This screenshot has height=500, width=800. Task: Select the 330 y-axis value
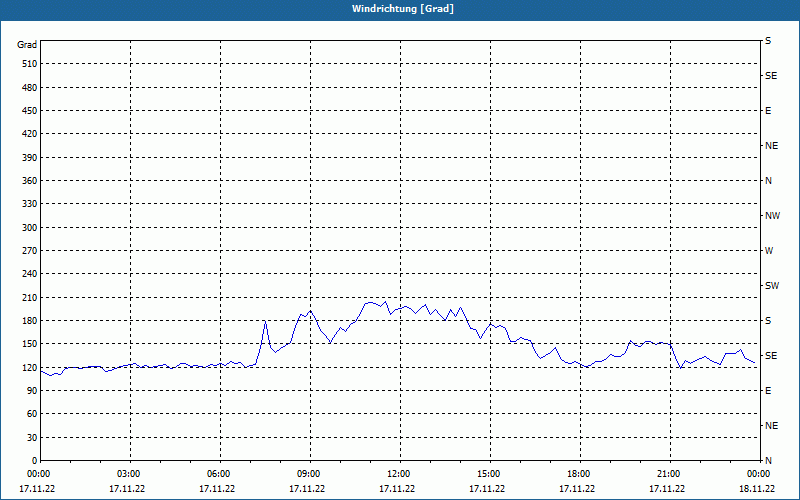30,204
